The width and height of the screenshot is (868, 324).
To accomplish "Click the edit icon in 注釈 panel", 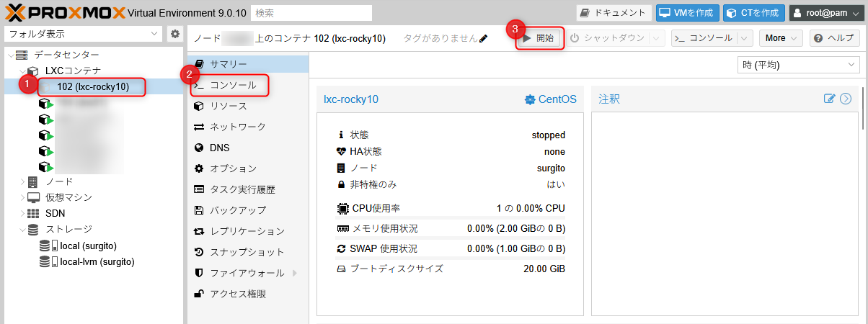I will (x=829, y=99).
